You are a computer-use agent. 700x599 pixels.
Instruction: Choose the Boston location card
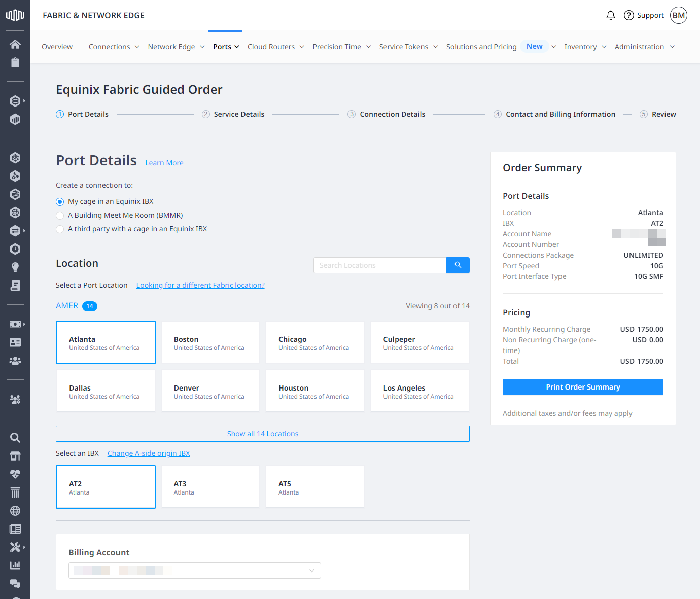(x=211, y=342)
